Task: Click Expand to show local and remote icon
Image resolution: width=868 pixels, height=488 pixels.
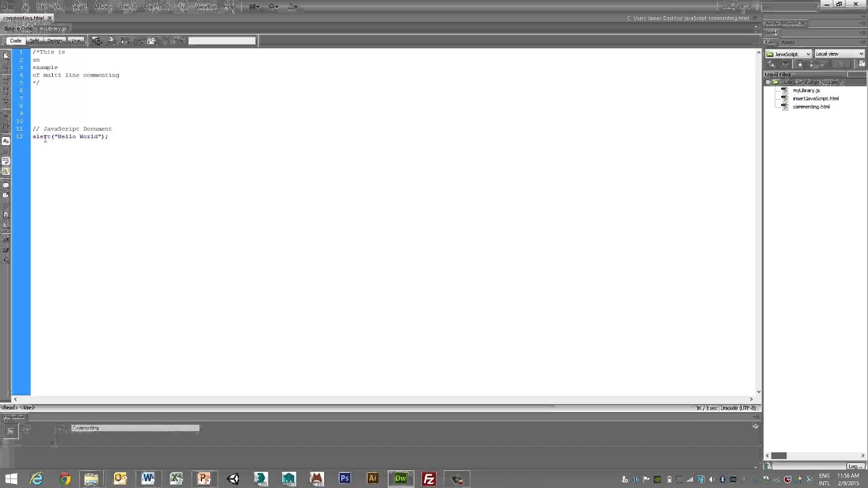Action: (862, 64)
